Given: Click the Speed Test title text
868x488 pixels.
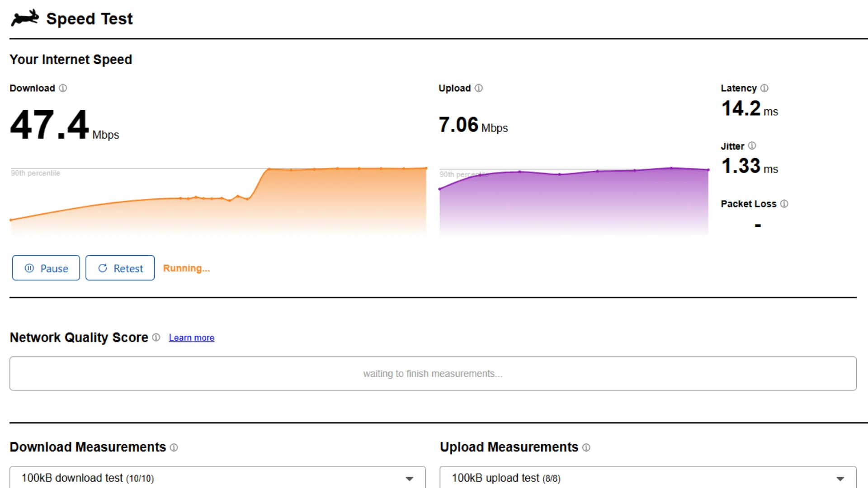Looking at the screenshot, I should coord(90,19).
